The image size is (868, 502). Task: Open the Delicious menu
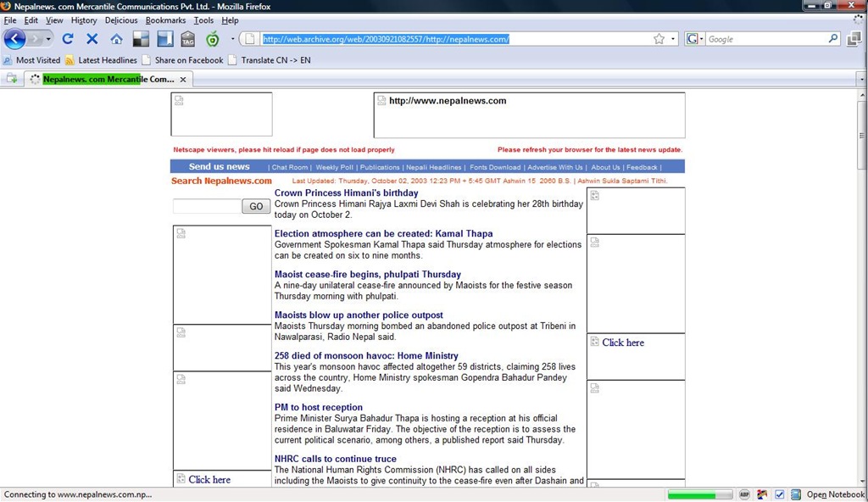[121, 20]
